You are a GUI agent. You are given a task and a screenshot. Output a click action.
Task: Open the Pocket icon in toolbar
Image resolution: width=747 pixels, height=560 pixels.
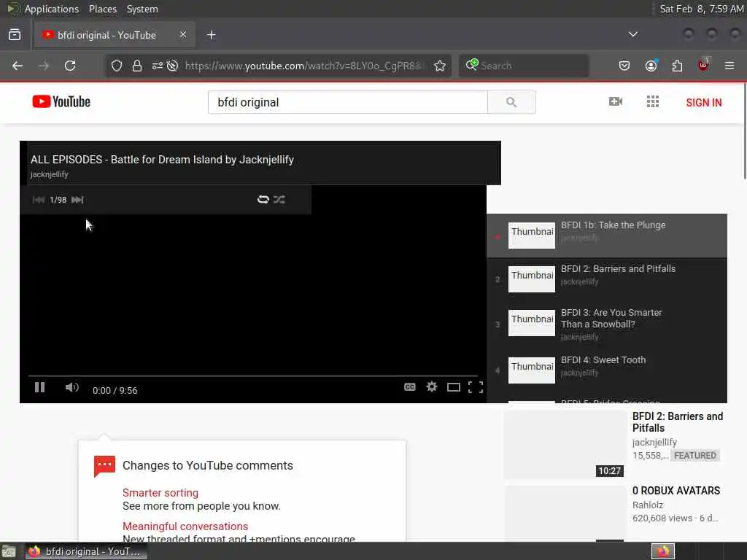coord(624,66)
